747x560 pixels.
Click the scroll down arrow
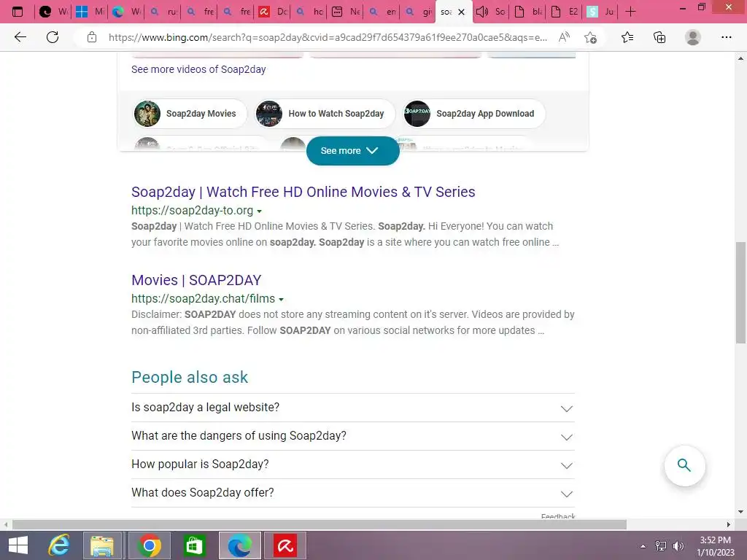click(x=740, y=512)
